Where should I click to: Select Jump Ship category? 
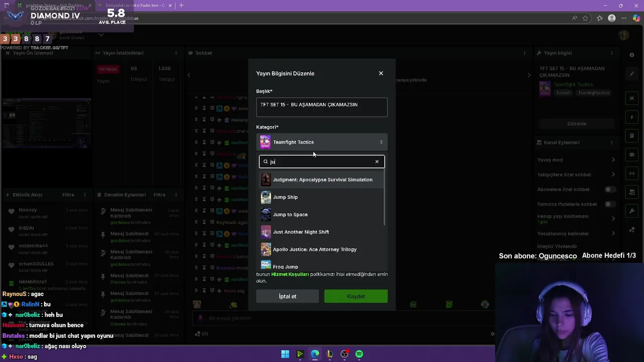point(322,197)
